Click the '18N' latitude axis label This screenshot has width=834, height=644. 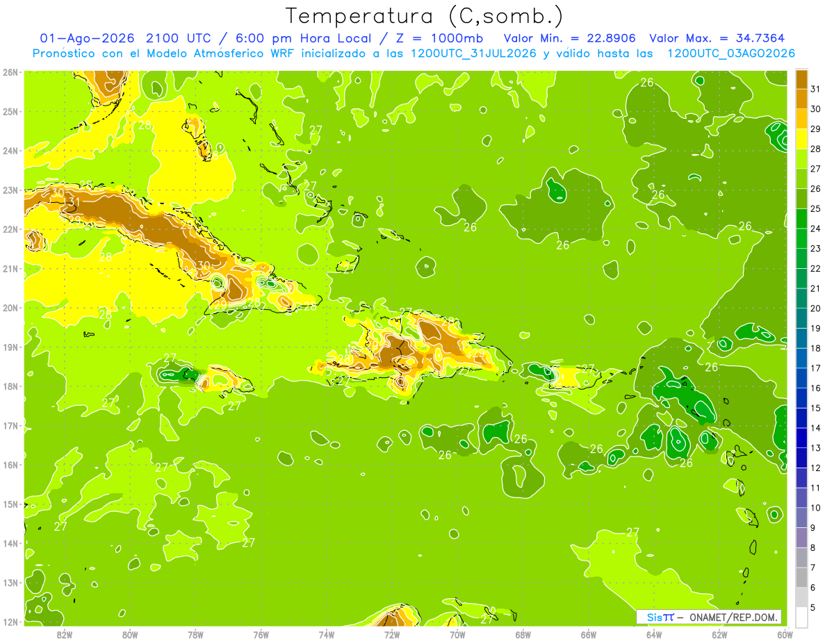[10, 386]
